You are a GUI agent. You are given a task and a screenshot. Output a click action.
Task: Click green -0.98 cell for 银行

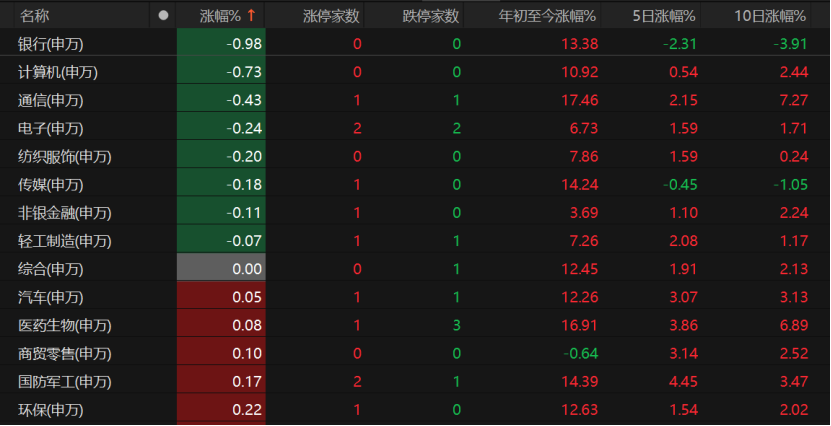[221, 44]
